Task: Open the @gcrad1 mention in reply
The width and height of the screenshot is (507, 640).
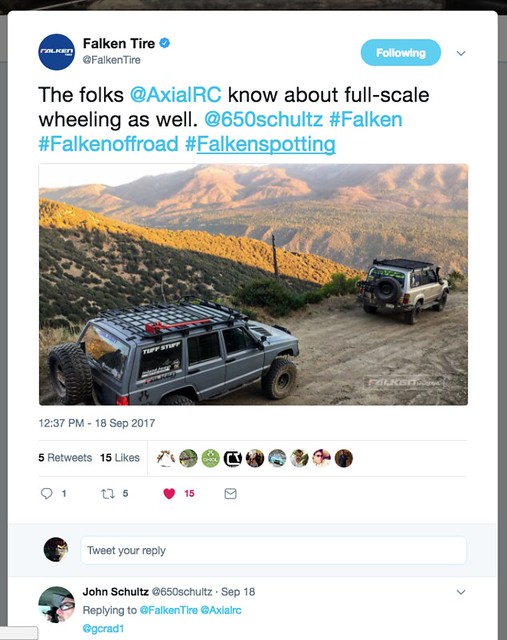Action: 103,628
